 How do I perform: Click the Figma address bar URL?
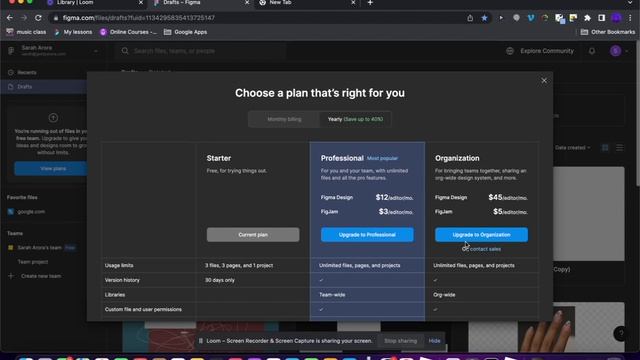click(x=139, y=18)
